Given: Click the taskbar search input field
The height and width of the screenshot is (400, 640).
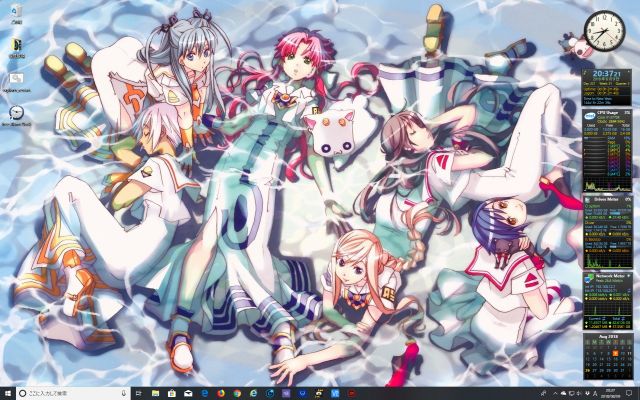Looking at the screenshot, I should click(x=73, y=393).
